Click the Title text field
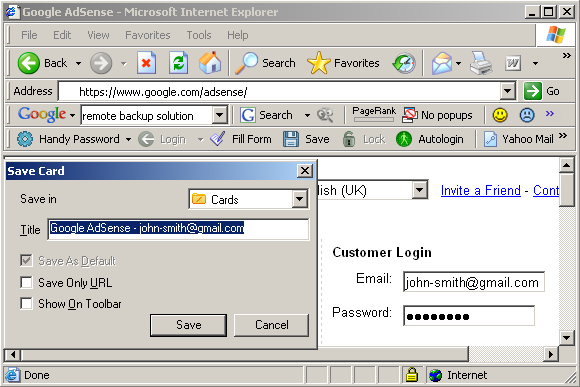Viewport: 580px width, 387px height. point(178,229)
